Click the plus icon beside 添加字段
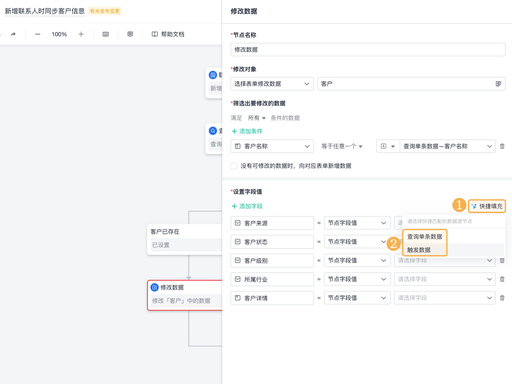The width and height of the screenshot is (512, 384). tap(234, 206)
